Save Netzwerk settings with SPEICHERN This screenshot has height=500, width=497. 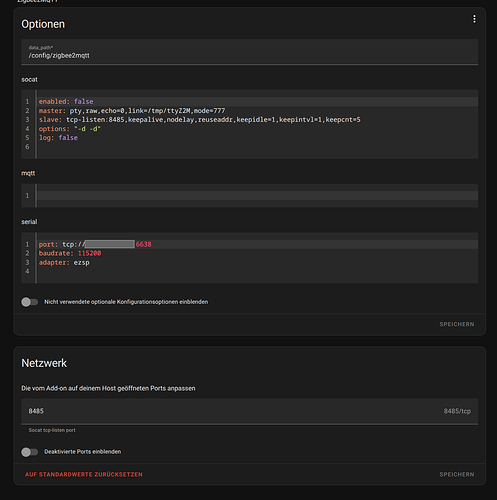[x=457, y=474]
